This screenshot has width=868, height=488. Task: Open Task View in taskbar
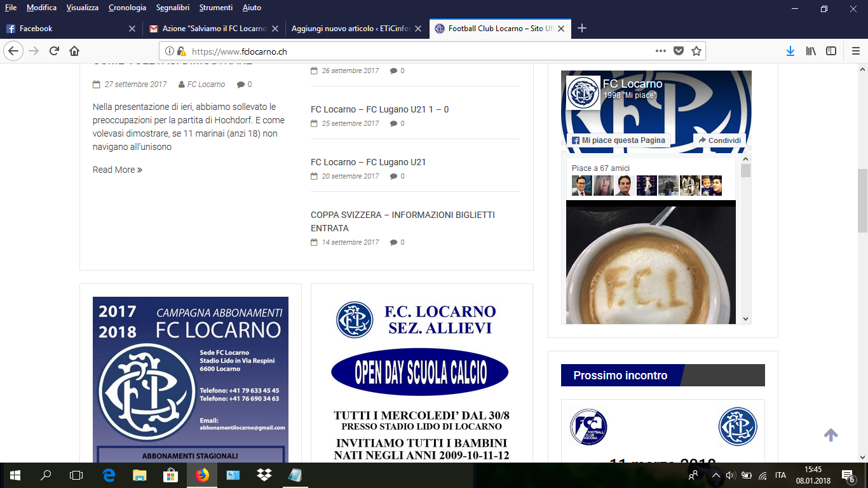76,475
